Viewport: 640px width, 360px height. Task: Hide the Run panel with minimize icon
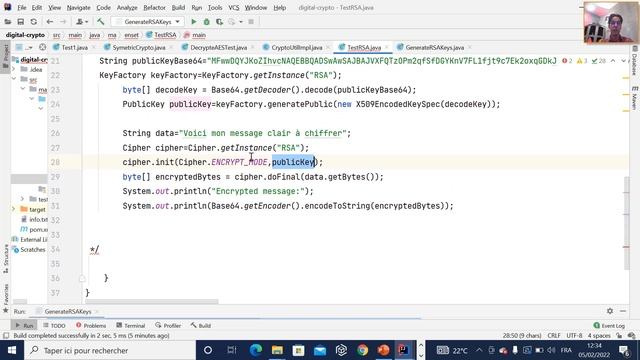coord(623,311)
